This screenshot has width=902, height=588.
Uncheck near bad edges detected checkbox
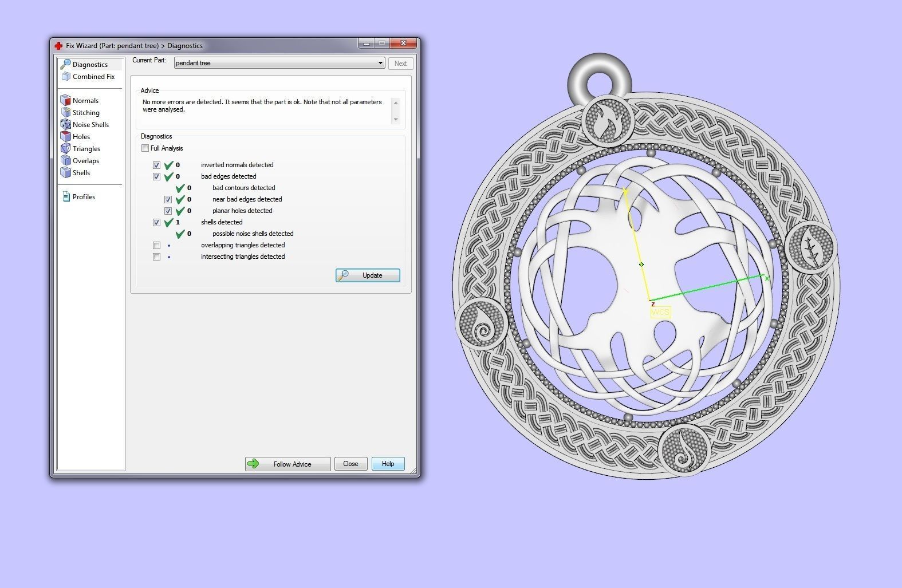(x=168, y=199)
